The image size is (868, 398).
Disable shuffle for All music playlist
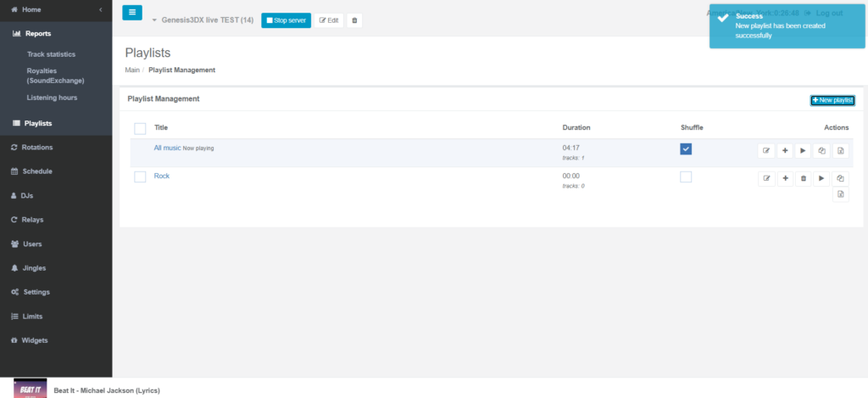tap(686, 149)
